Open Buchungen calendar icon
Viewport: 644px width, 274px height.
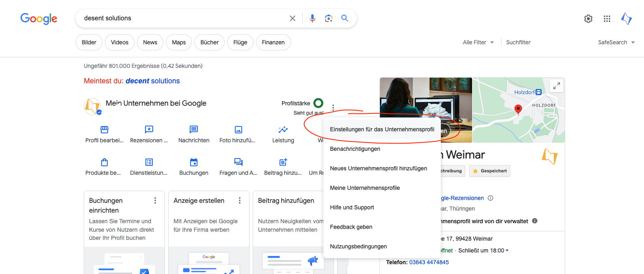coord(194,162)
